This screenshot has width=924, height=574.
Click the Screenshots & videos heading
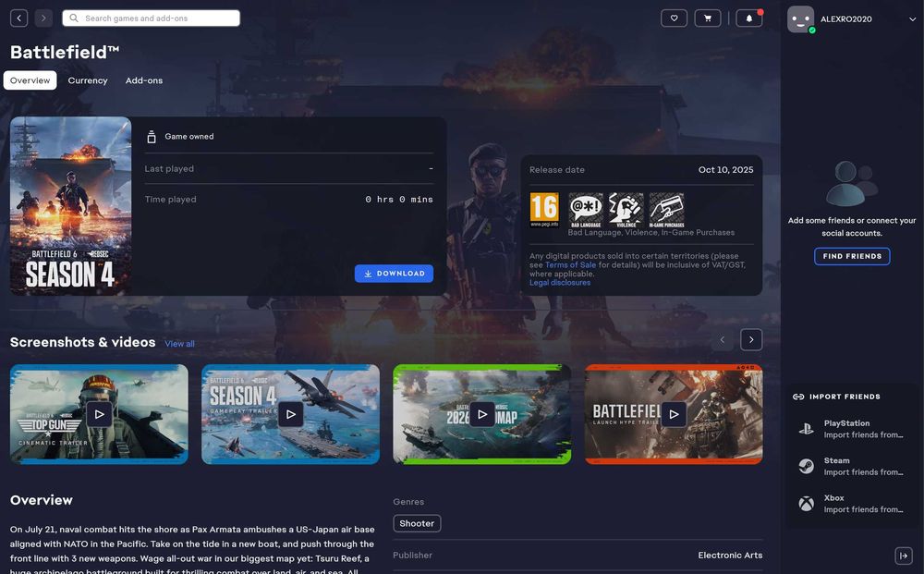pyautogui.click(x=82, y=342)
